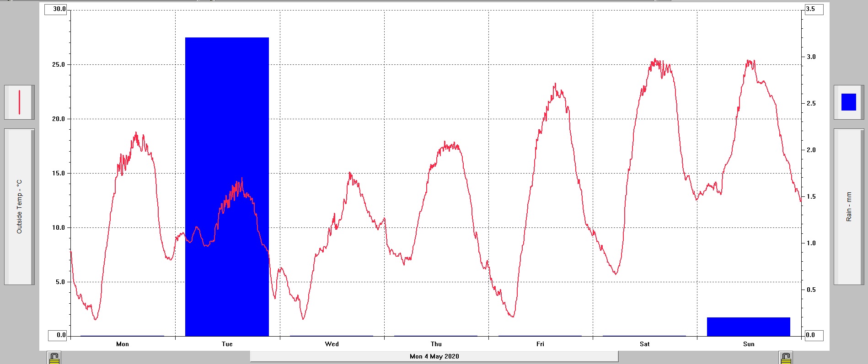Click the Thu day label on the axis
Viewport: 868px width, 364px height.
[436, 344]
